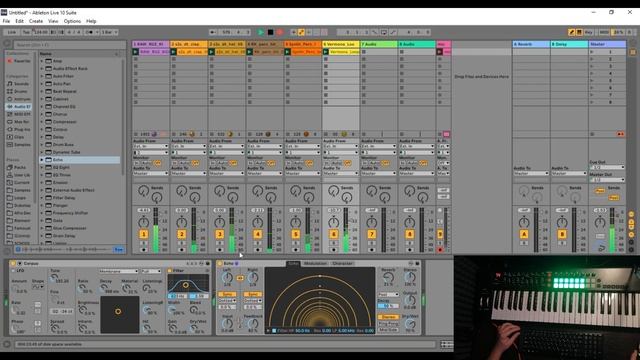The height and width of the screenshot is (360, 640).
Task: Open the File menu
Action: point(6,21)
